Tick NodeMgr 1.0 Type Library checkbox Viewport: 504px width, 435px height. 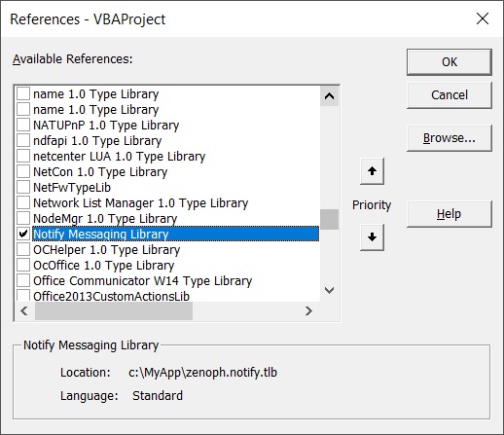click(23, 218)
